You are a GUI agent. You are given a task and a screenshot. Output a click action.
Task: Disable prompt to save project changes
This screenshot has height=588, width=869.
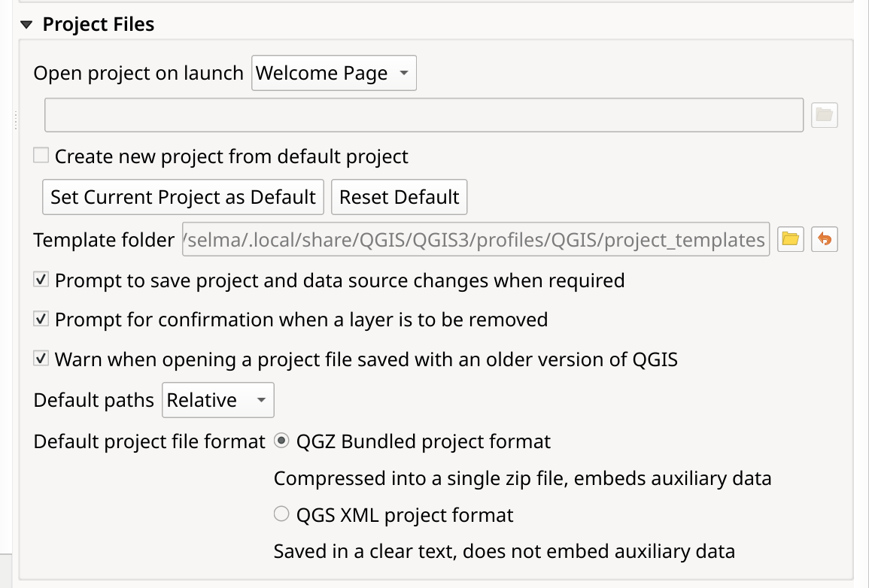coord(41,280)
